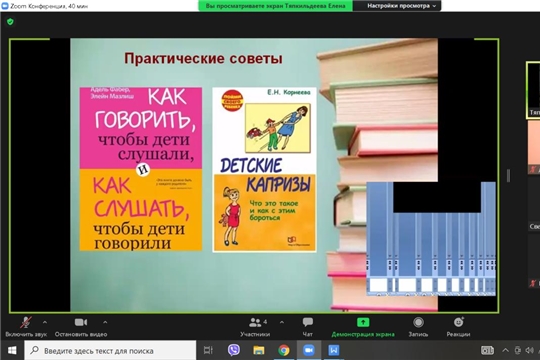Open Task View on the taskbar

tap(208, 350)
